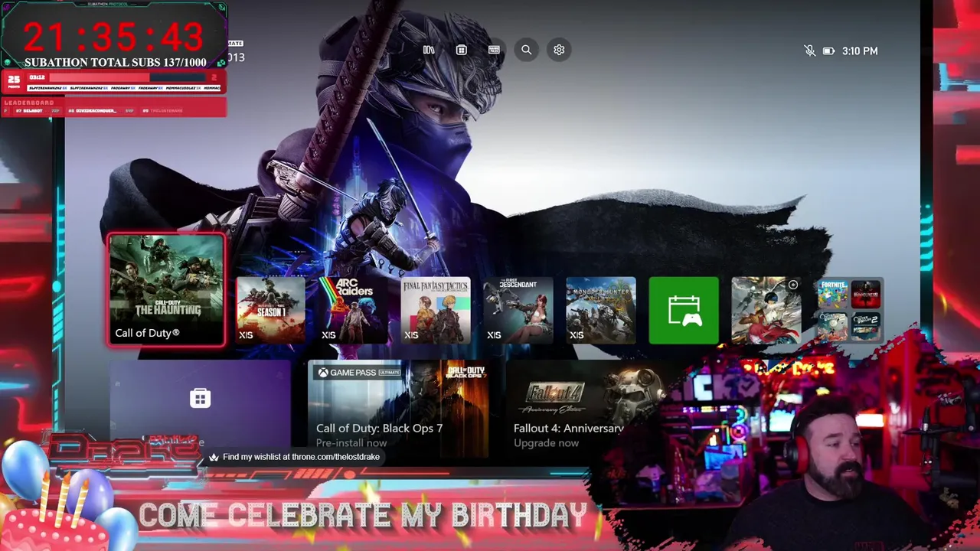This screenshot has width=980, height=551.
Task: Launch the Call of Duty The Haunting tile
Action: [x=166, y=290]
